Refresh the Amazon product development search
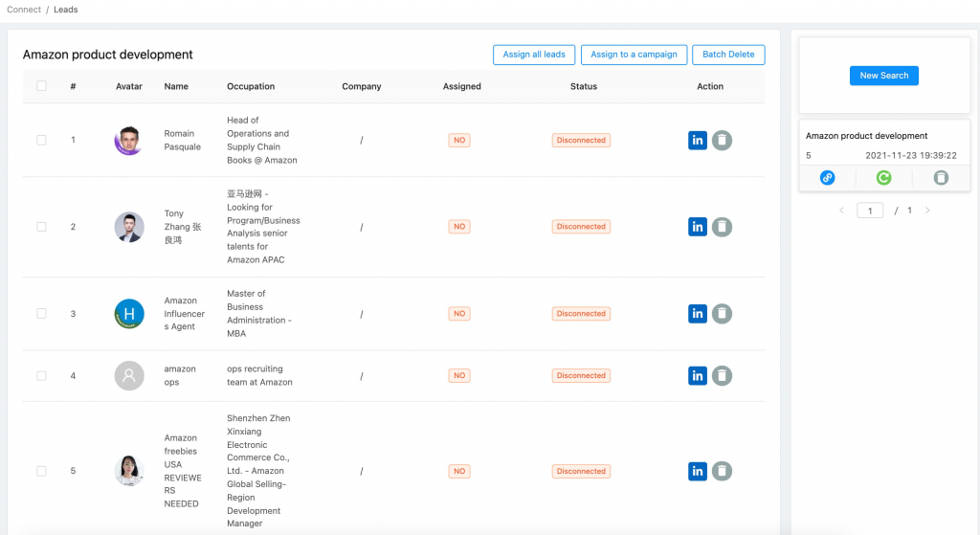Screen dimensions: 980x535 884,178
